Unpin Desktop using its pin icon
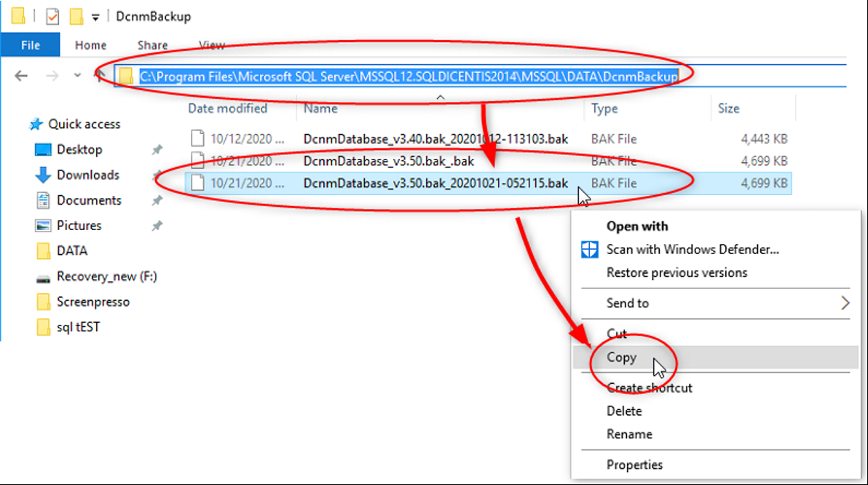The image size is (868, 485). click(157, 149)
